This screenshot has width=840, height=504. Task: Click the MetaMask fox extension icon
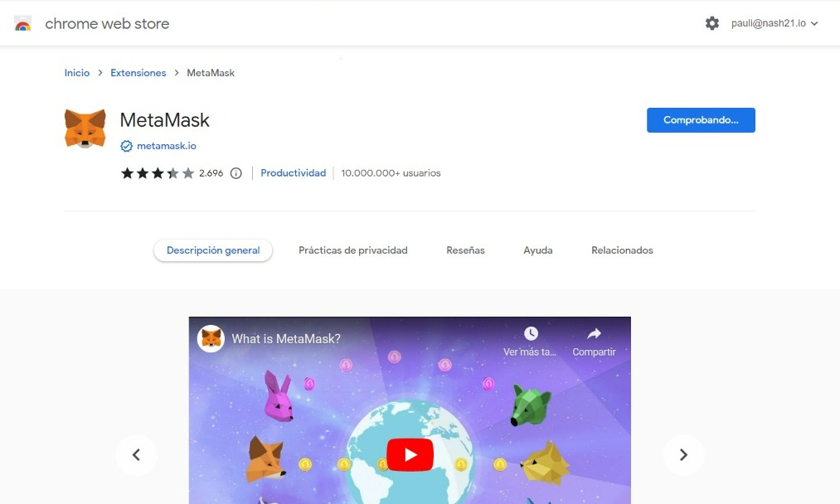coord(85,128)
